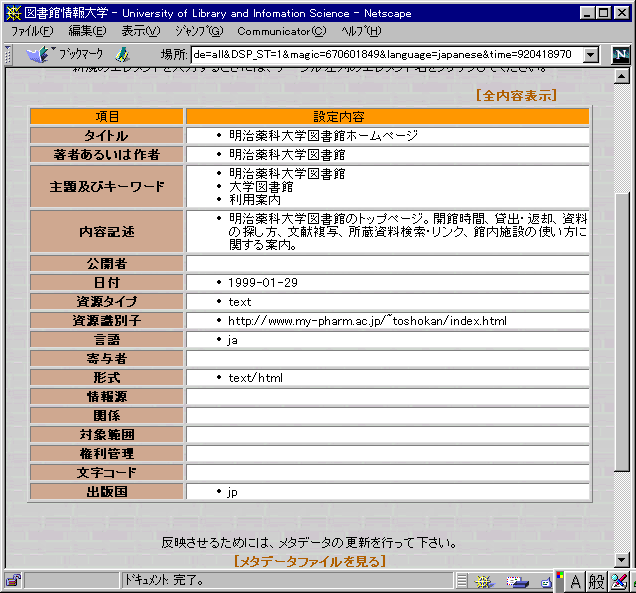This screenshot has width=636, height=593.
Task: Click the security padlock icon in status bar
Action: tap(13, 580)
